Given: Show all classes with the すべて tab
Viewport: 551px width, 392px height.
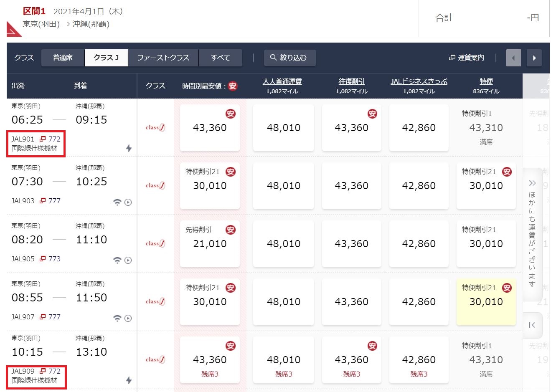Looking at the screenshot, I should pos(221,58).
